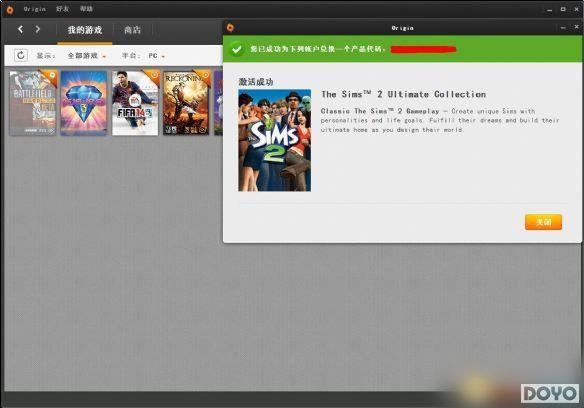Image resolution: width=584 pixels, height=408 pixels.
Task: Click the Origin badge on the Battlefield tile
Action: 52,75
